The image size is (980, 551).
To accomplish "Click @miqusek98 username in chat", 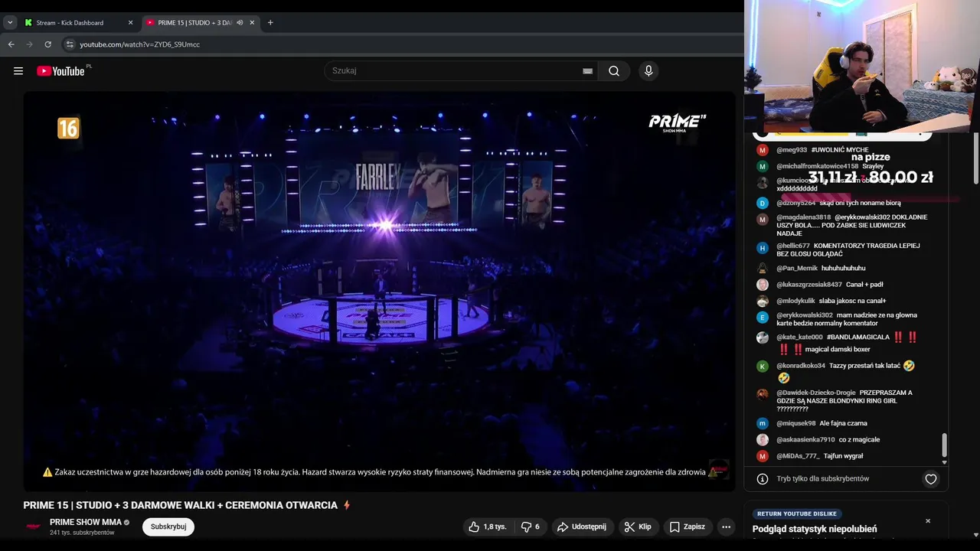I will [796, 423].
